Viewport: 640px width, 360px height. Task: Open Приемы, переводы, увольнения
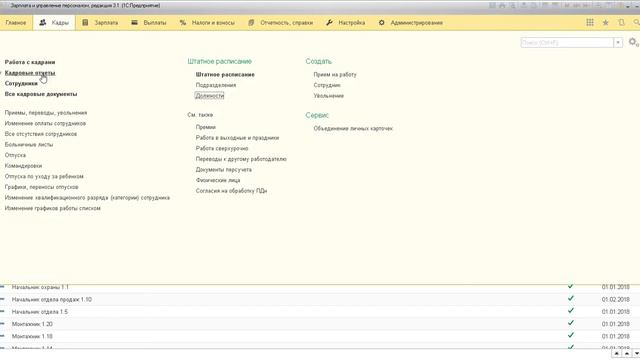[x=46, y=113]
